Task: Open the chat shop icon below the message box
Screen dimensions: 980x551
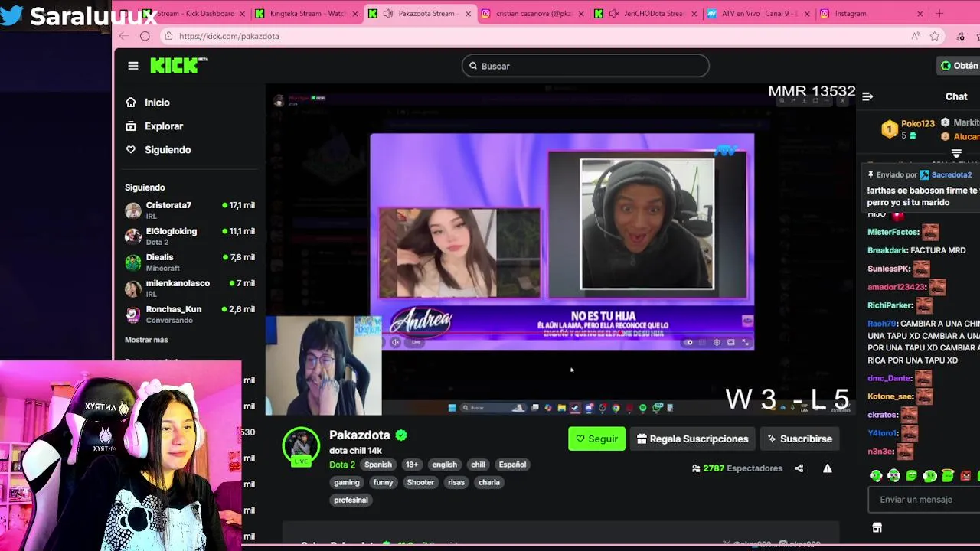Action: click(x=877, y=527)
